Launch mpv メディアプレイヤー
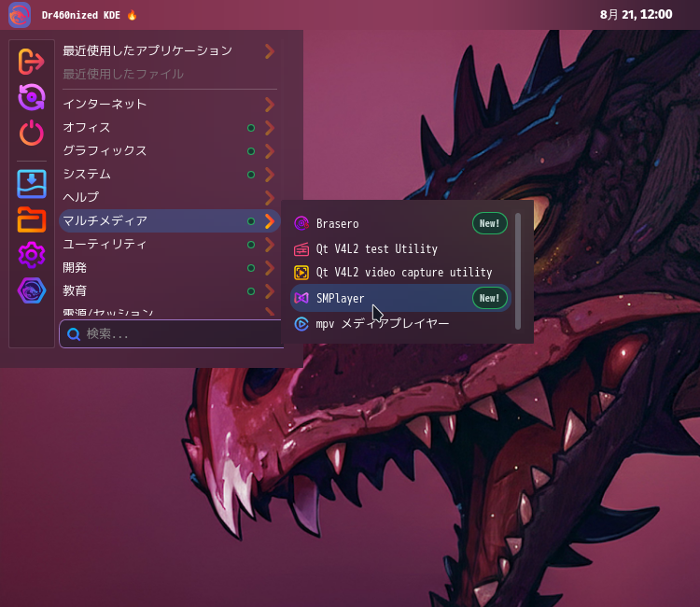 (x=400, y=323)
